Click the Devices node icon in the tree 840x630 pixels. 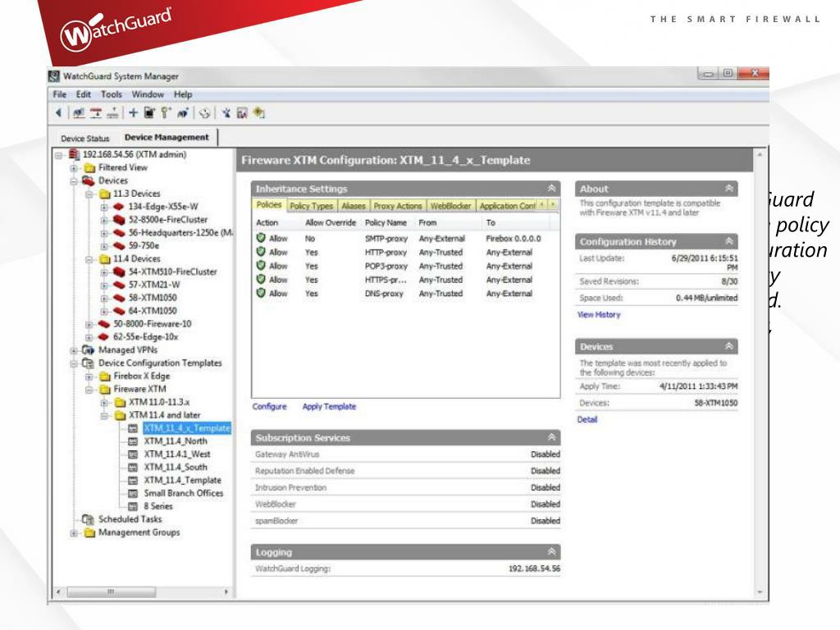(x=89, y=180)
